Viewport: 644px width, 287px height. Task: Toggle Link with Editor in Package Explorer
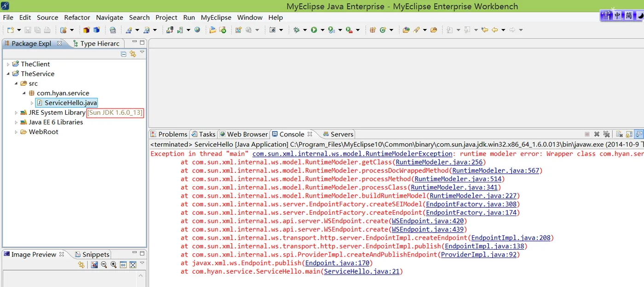[x=133, y=54]
